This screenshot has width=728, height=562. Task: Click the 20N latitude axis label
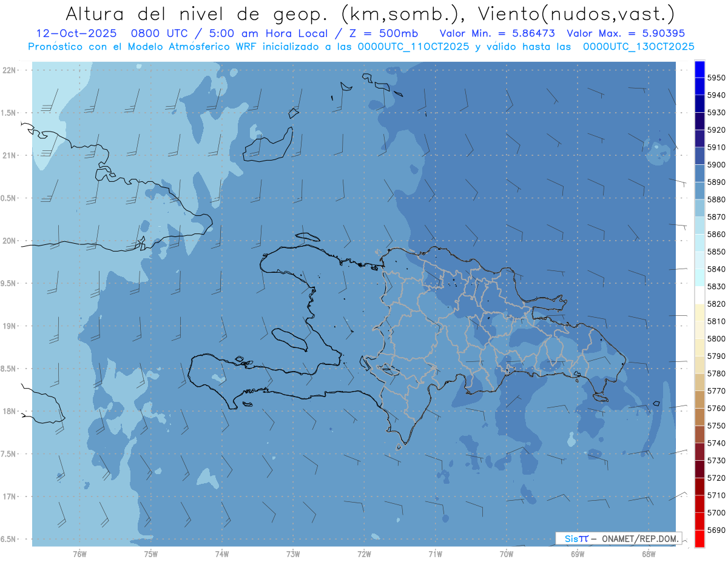pyautogui.click(x=10, y=241)
